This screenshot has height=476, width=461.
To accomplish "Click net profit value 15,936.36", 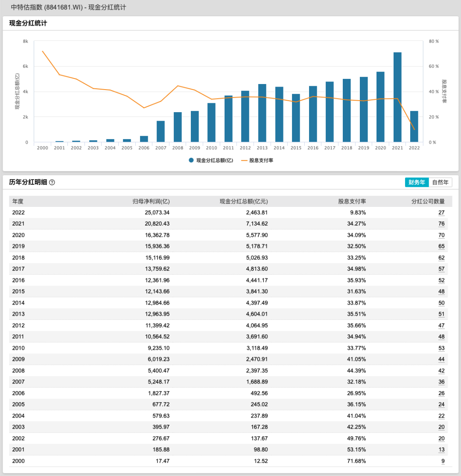I will [157, 246].
